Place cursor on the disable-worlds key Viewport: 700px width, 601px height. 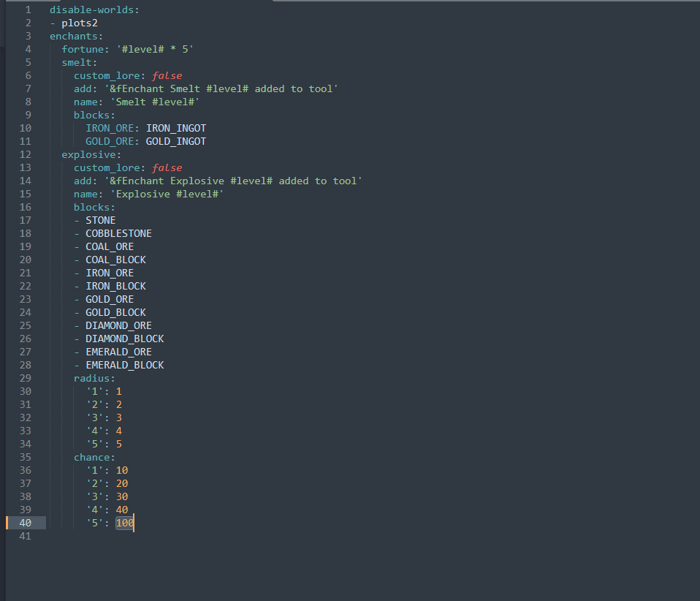(x=94, y=10)
